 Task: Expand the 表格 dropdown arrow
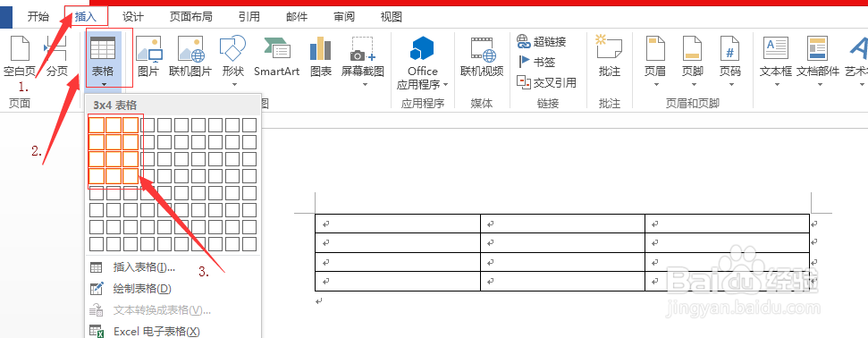104,85
